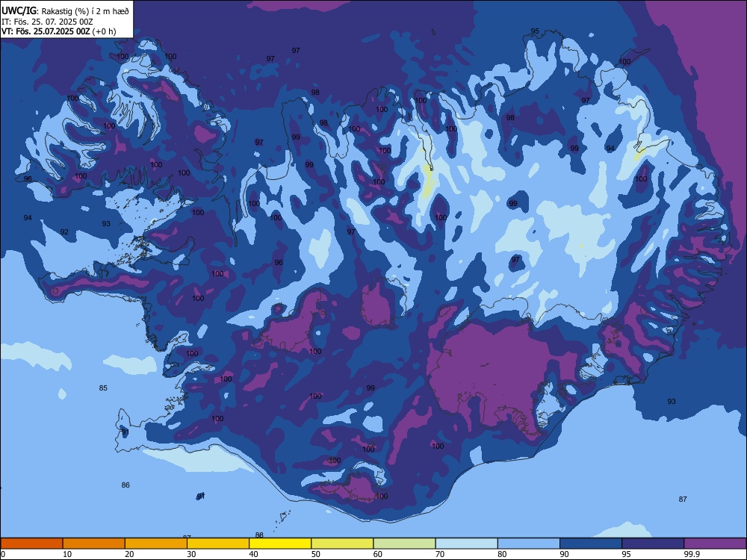Click the medium blue 90–95 legend swatch

point(591,544)
